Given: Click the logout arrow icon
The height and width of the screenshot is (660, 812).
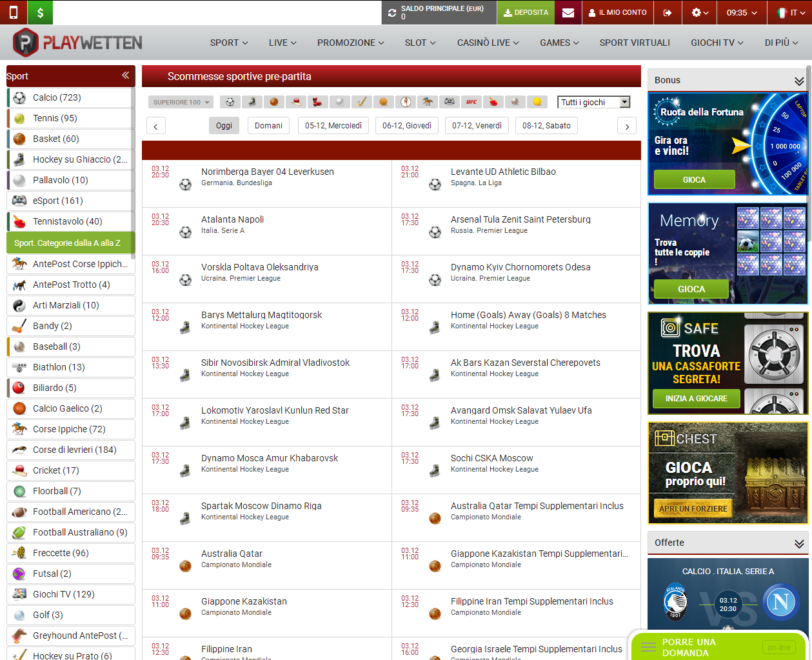Looking at the screenshot, I should tap(668, 12).
